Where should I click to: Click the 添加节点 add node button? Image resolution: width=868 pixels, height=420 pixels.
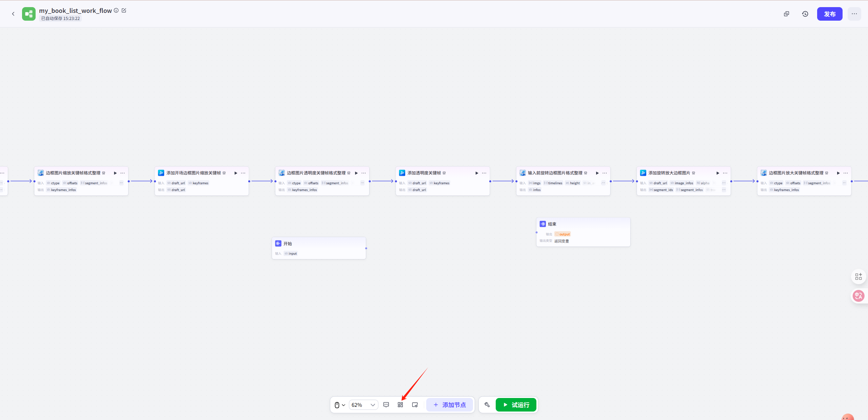449,405
